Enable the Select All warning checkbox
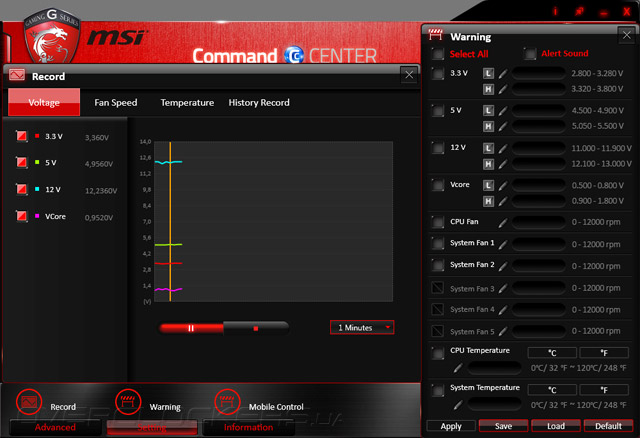 438,54
